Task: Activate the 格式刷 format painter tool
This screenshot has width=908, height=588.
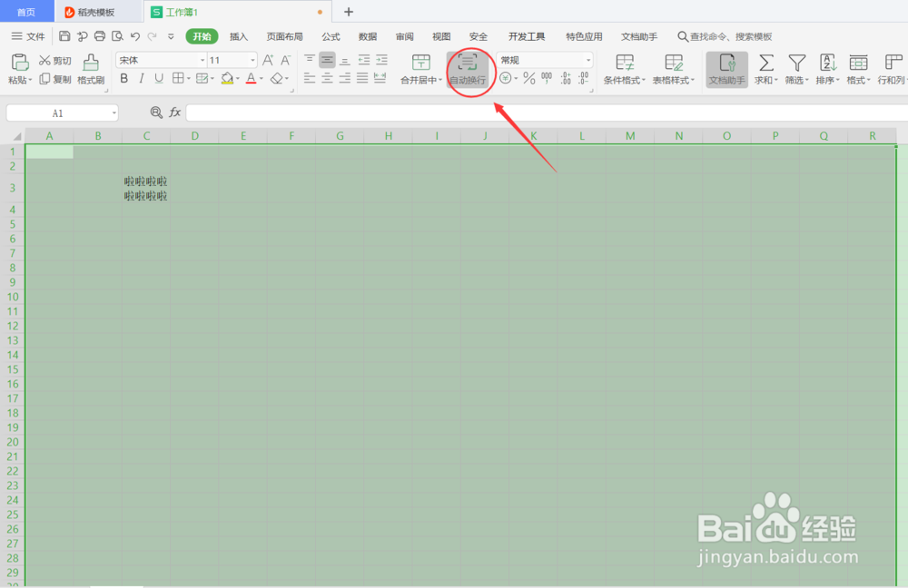Action: tap(89, 68)
